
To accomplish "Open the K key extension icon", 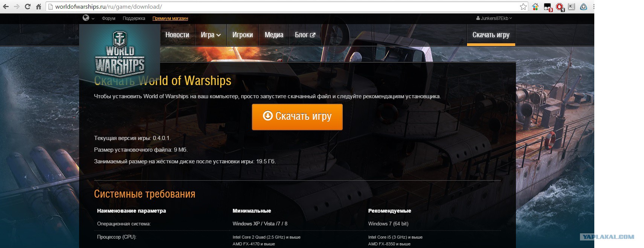I will coord(572,6).
